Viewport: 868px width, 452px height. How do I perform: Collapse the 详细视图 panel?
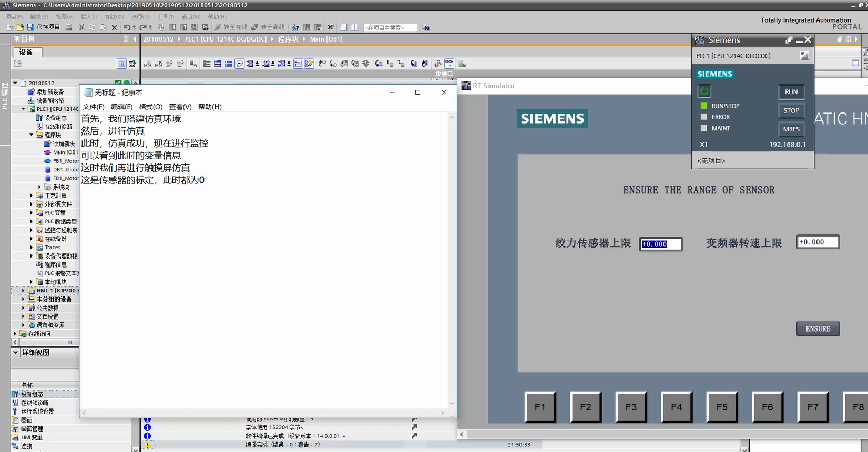[x=15, y=352]
